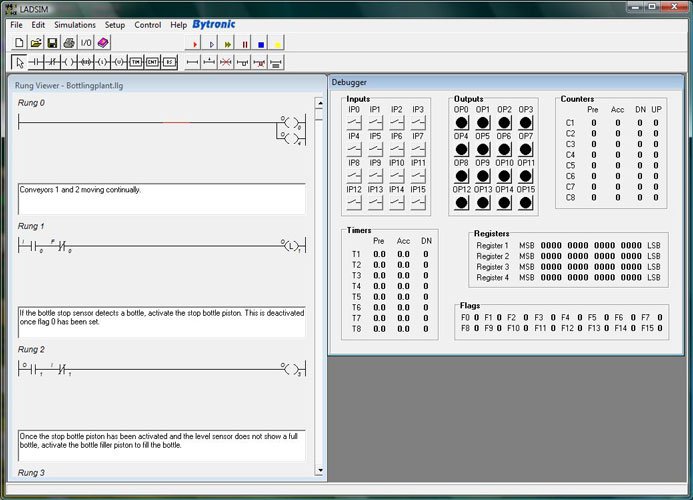Click the Open folder icon
Screen dimensions: 693x500
(36, 43)
